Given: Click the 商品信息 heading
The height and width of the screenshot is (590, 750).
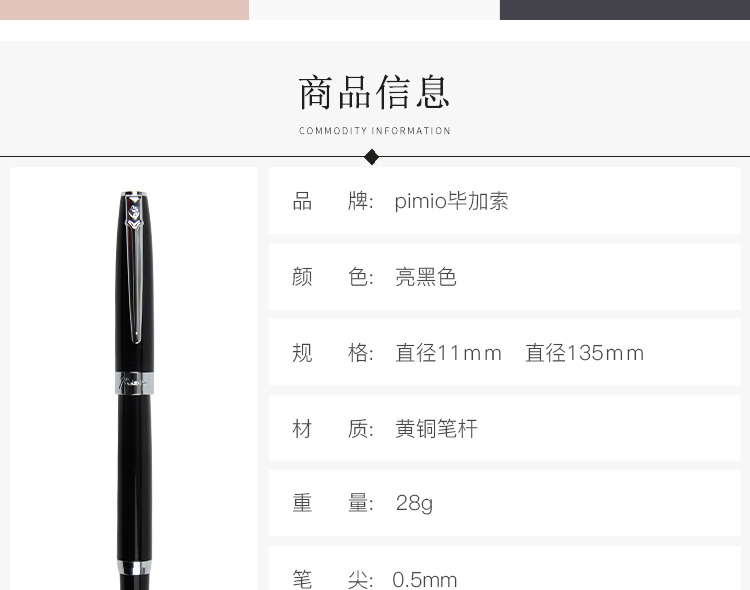Looking at the screenshot, I should click(374, 92).
